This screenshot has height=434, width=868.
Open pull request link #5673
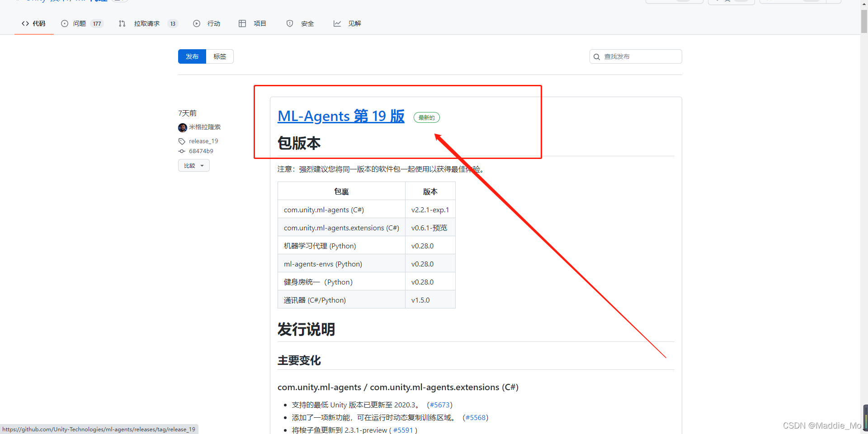[x=439, y=405]
